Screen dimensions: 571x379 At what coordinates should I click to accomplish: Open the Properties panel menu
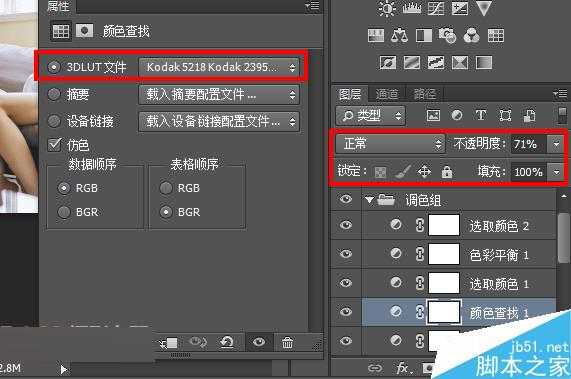coord(312,6)
